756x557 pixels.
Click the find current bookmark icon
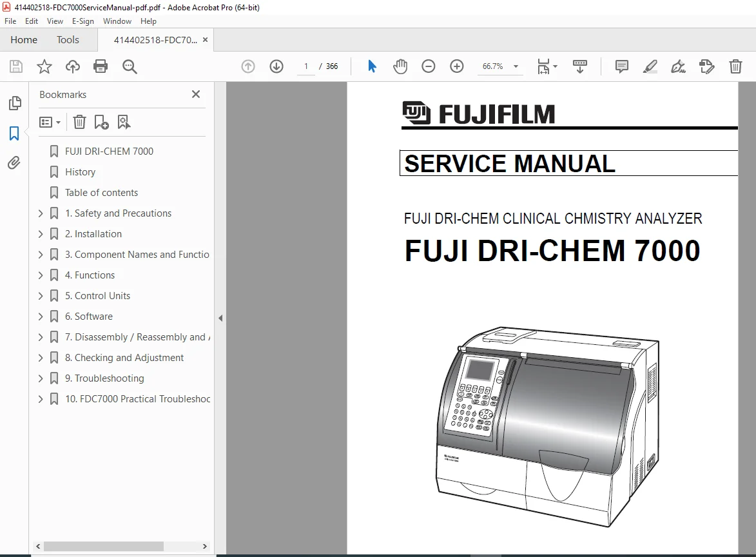124,122
